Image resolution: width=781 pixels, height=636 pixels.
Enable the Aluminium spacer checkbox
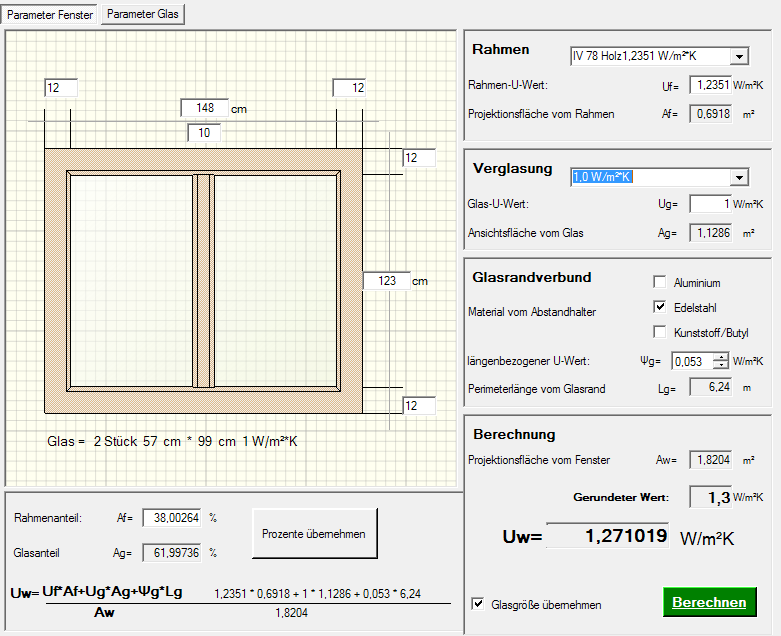pyautogui.click(x=659, y=283)
